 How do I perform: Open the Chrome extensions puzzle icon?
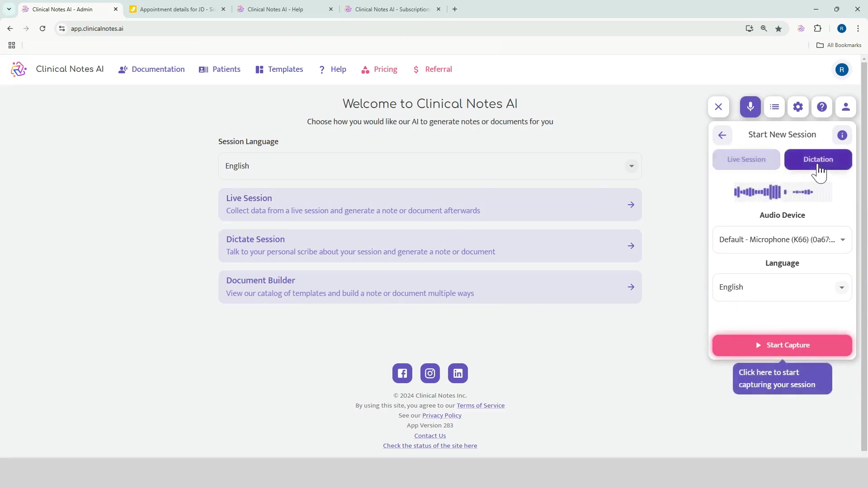pyautogui.click(x=818, y=28)
